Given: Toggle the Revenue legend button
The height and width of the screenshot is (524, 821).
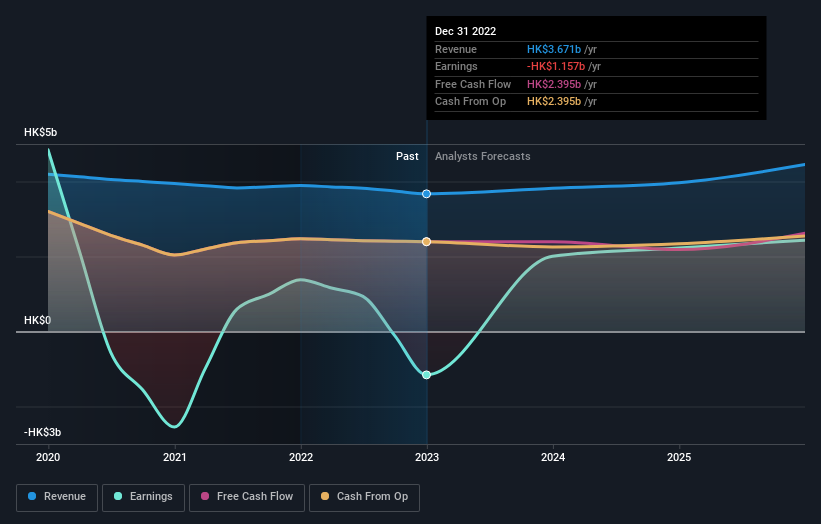Looking at the screenshot, I should (x=57, y=497).
